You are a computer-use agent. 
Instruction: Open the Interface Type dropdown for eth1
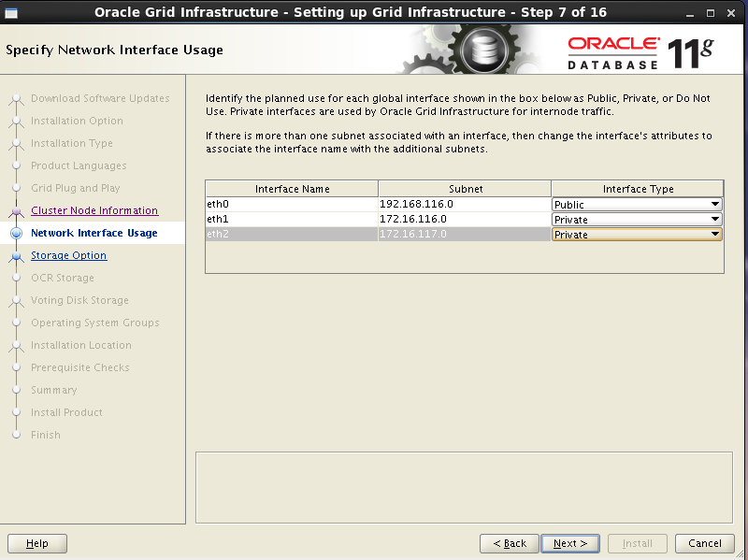click(x=637, y=220)
